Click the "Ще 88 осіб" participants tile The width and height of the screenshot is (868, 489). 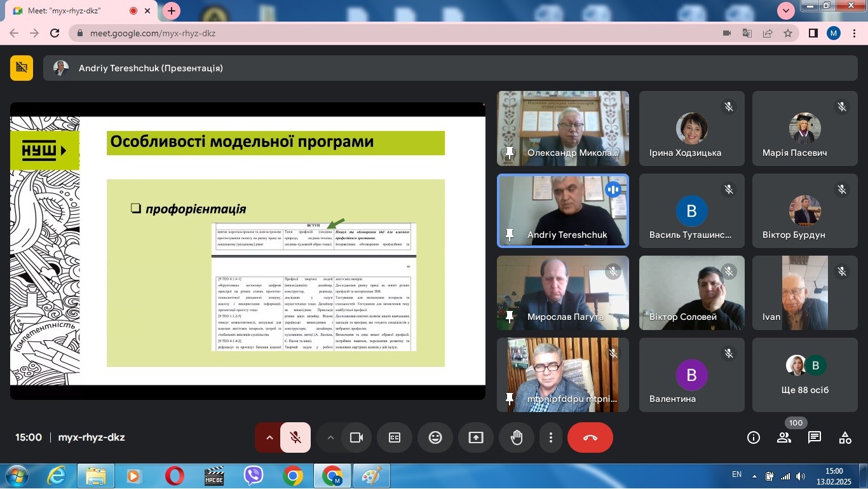[805, 375]
